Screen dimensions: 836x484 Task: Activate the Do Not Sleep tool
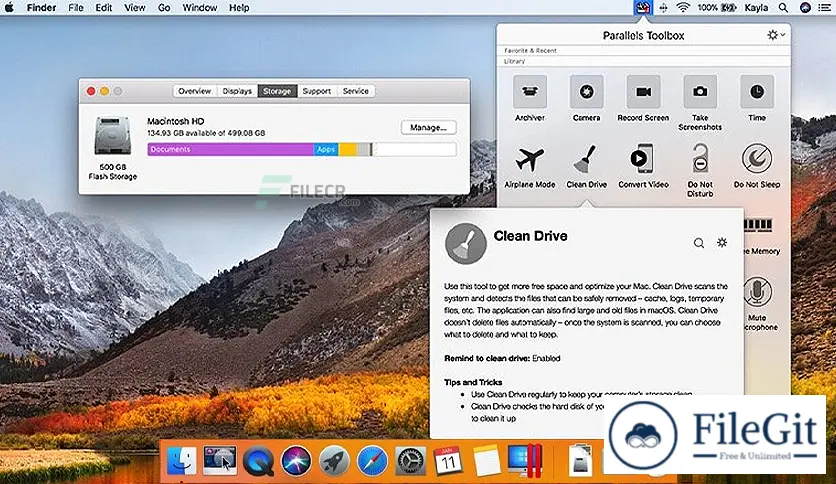coord(757,158)
